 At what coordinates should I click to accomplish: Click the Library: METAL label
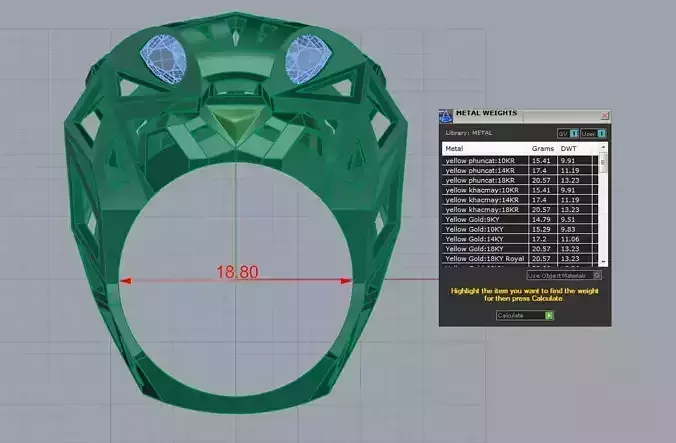(x=469, y=133)
